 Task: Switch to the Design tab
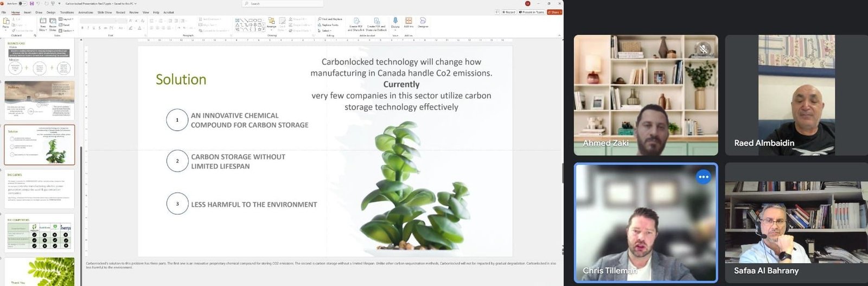click(x=51, y=12)
